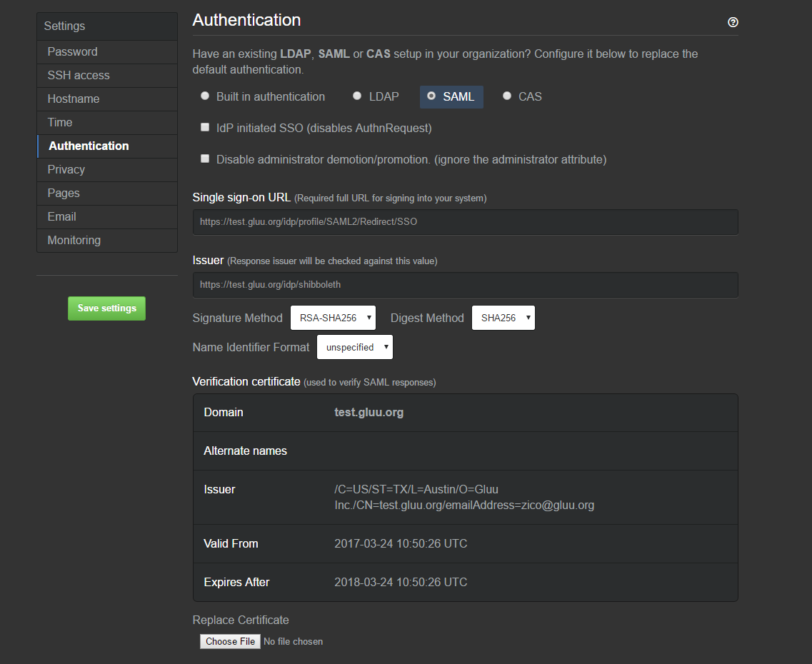Enable IdP initiated SSO checkbox

[205, 127]
